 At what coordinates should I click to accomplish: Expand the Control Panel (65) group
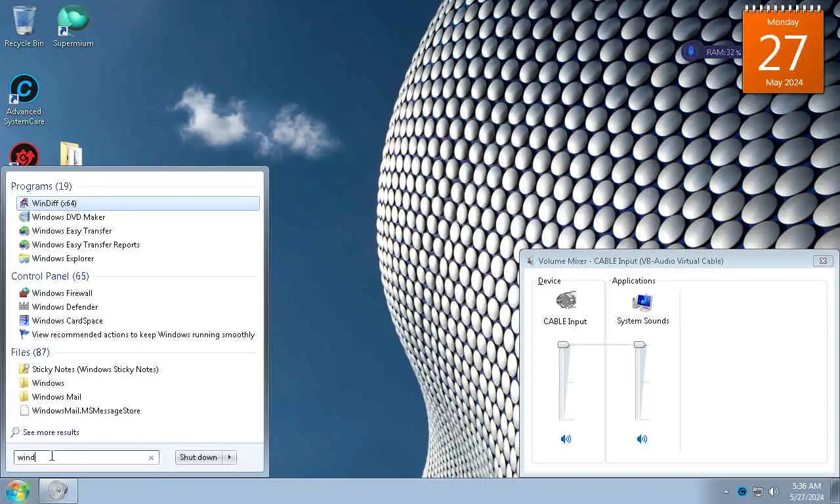click(x=50, y=276)
